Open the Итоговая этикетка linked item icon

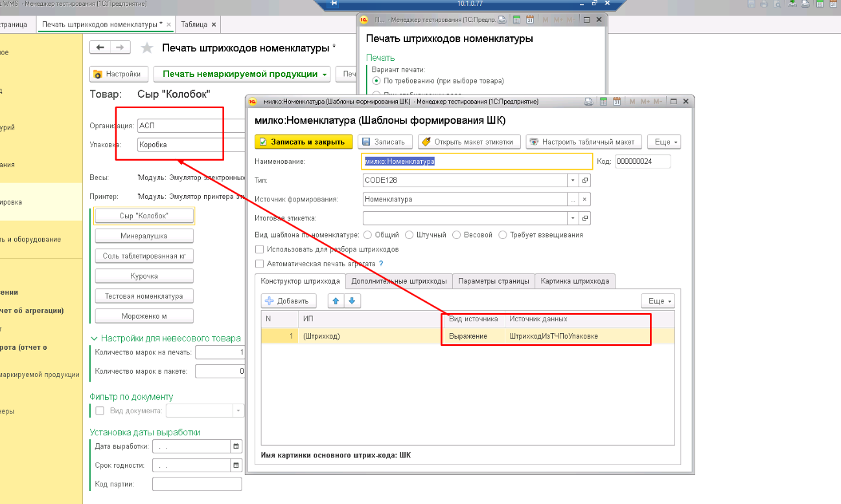584,218
